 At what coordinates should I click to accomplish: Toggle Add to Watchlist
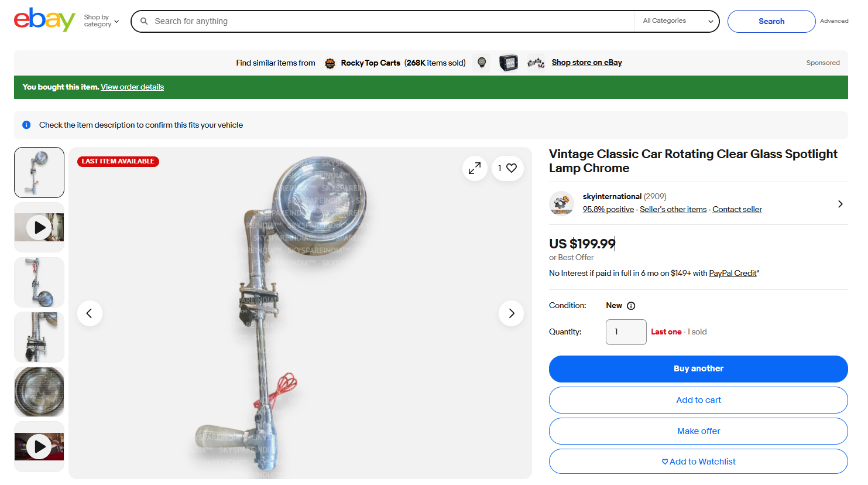pyautogui.click(x=698, y=462)
